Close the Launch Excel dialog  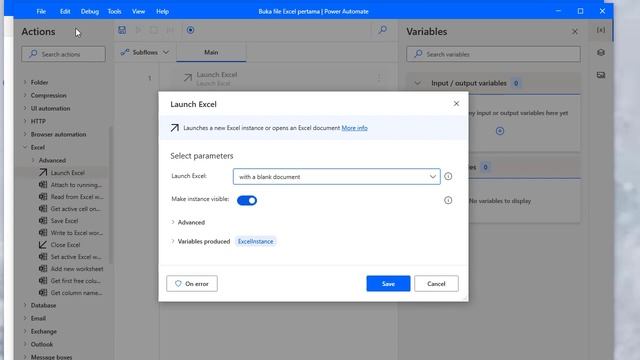coord(456,104)
